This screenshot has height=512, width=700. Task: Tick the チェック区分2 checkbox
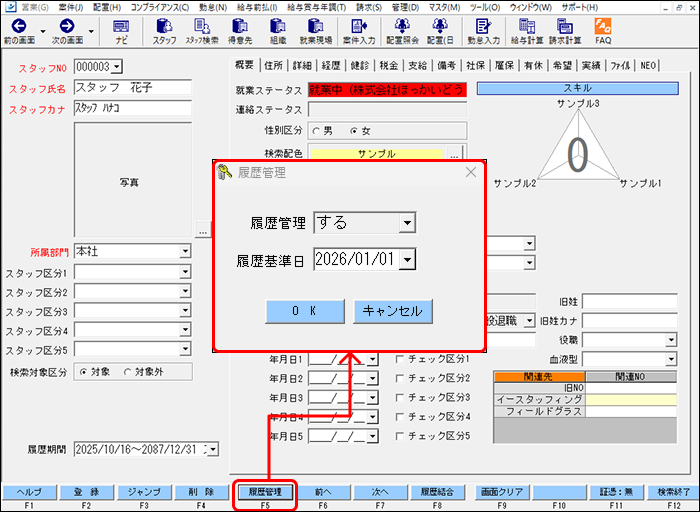click(400, 378)
